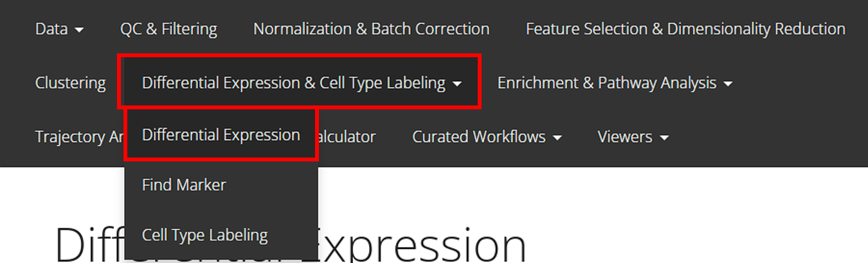The image size is (868, 263).
Task: Go to the QC & Filtering tab
Action: [x=168, y=29]
